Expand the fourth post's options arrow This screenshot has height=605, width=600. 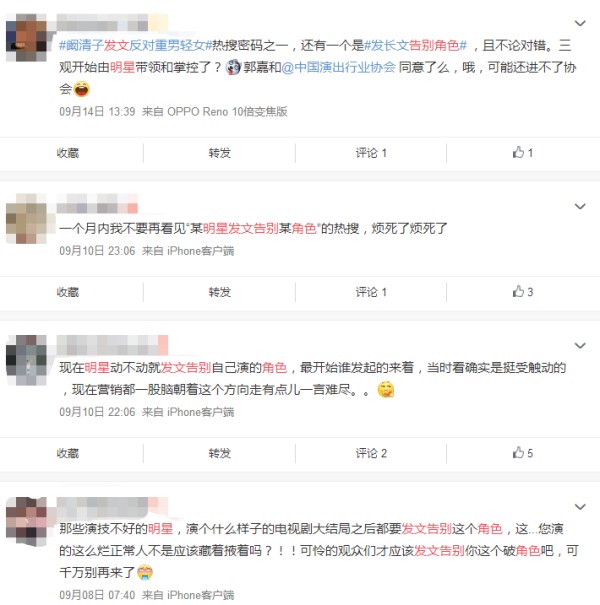tap(580, 507)
